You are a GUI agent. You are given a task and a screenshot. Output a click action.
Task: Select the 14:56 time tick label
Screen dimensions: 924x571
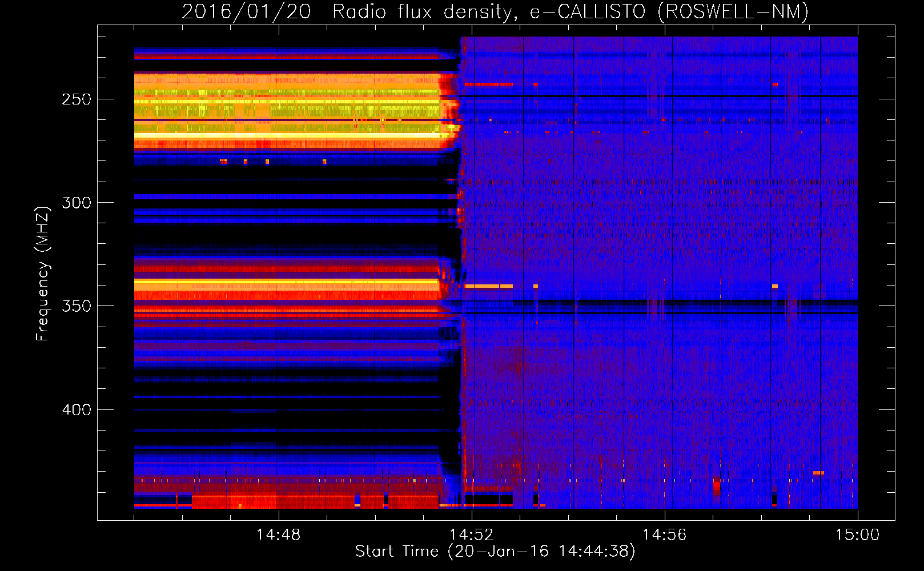tap(664, 534)
